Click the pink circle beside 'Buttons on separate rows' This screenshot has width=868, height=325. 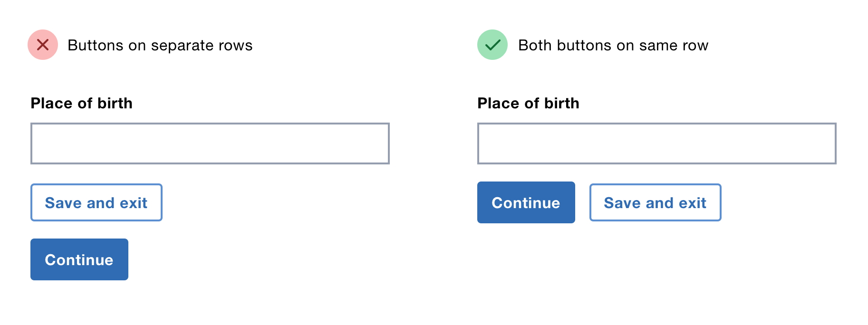[43, 45]
